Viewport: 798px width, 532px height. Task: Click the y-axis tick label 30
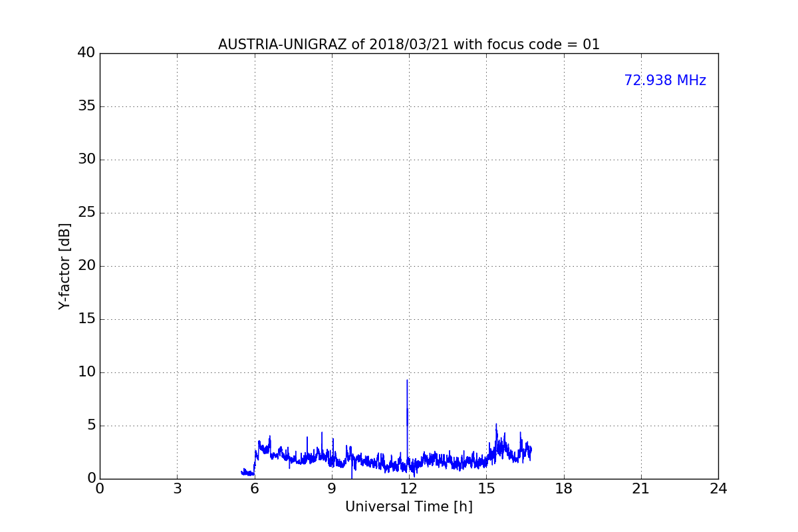(86, 160)
